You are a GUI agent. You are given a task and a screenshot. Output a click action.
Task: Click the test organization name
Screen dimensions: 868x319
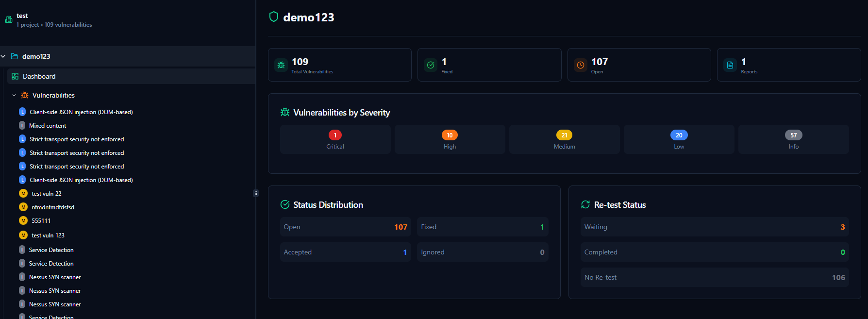[22, 16]
